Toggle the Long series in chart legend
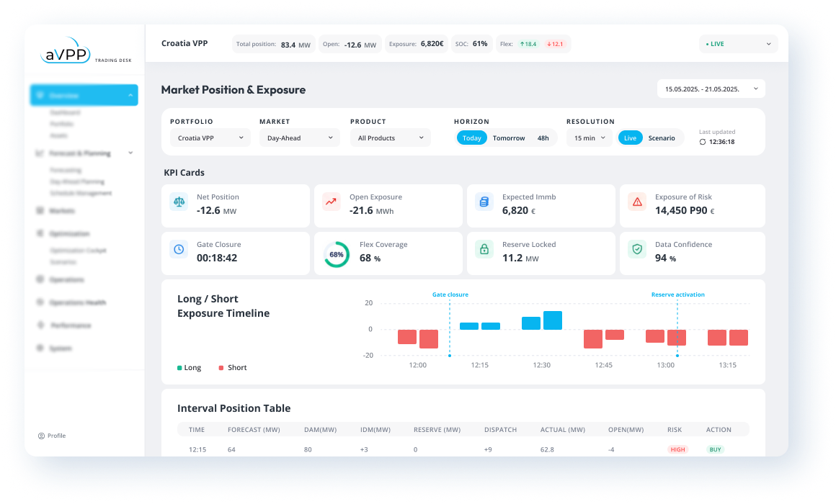Image resolution: width=836 pixels, height=504 pixels. [x=190, y=368]
